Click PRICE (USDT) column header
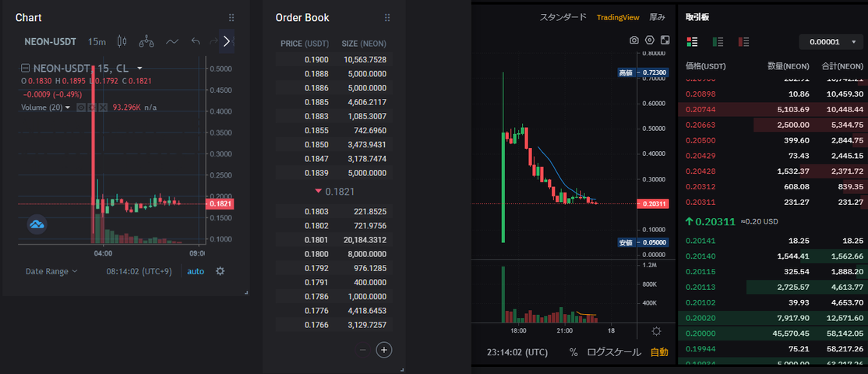 coord(305,44)
